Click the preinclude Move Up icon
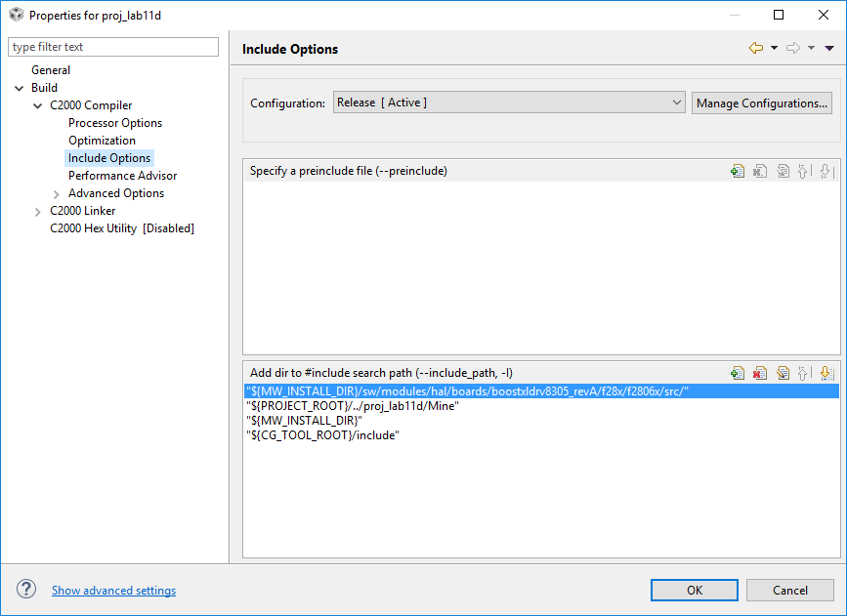This screenshot has width=847, height=616. (x=804, y=171)
